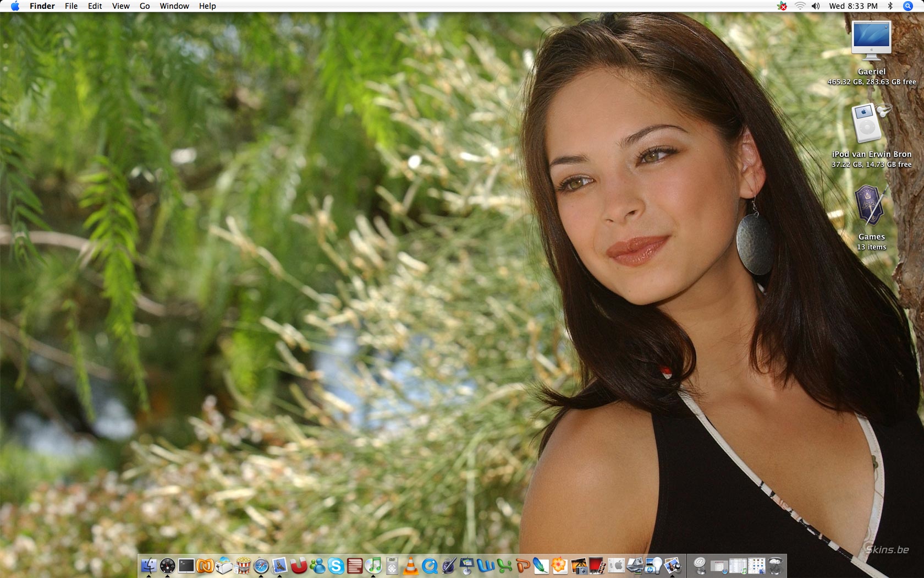
Task: Open Preview from the dock
Action: point(672,565)
